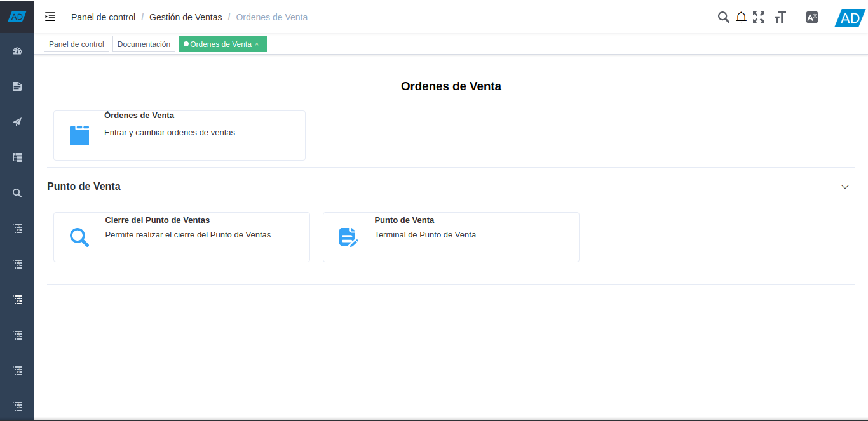Open language options via the translate icon
This screenshot has height=421, width=868.
(811, 17)
